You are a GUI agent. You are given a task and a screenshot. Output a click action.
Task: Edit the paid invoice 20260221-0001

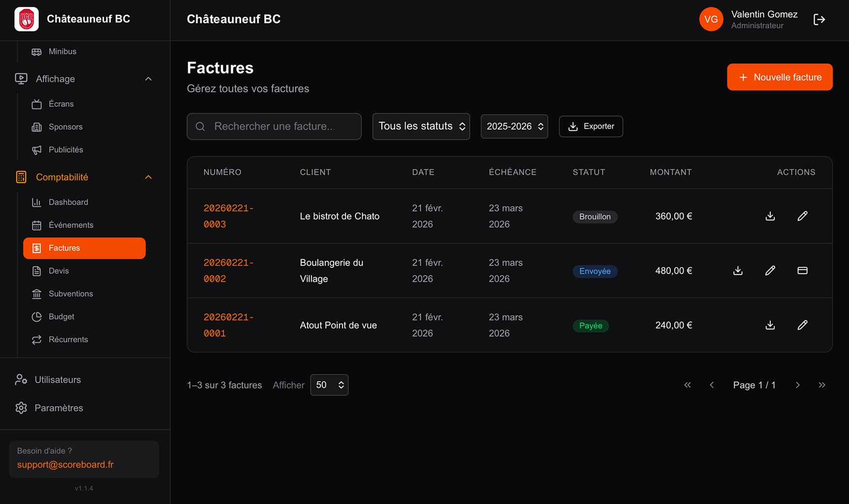(x=802, y=325)
